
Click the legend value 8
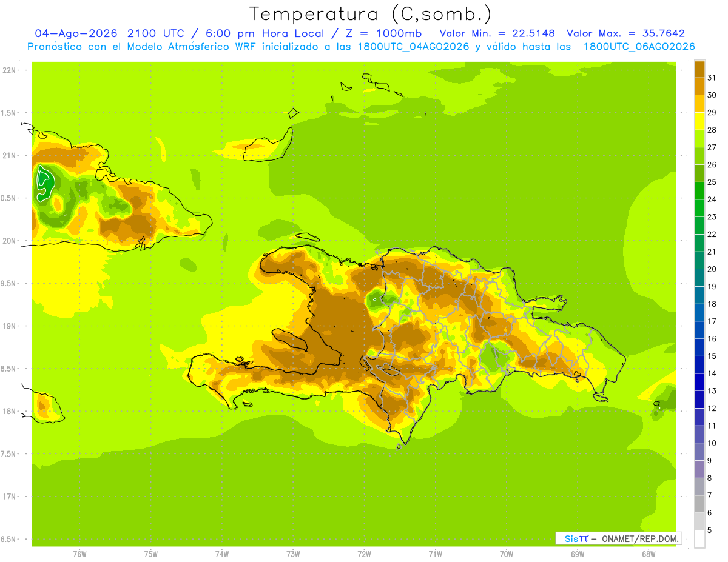pos(710,478)
